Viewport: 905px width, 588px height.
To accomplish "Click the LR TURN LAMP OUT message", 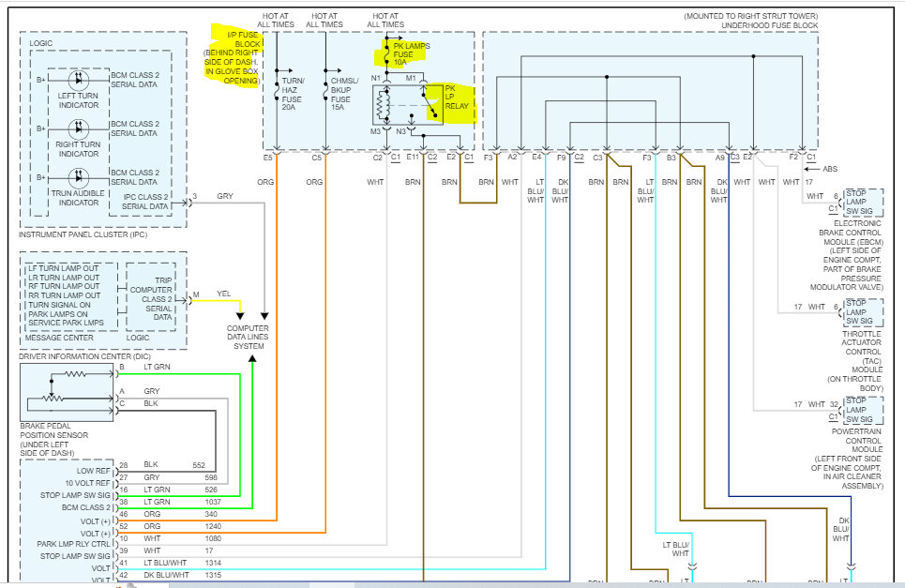I will 64,278.
